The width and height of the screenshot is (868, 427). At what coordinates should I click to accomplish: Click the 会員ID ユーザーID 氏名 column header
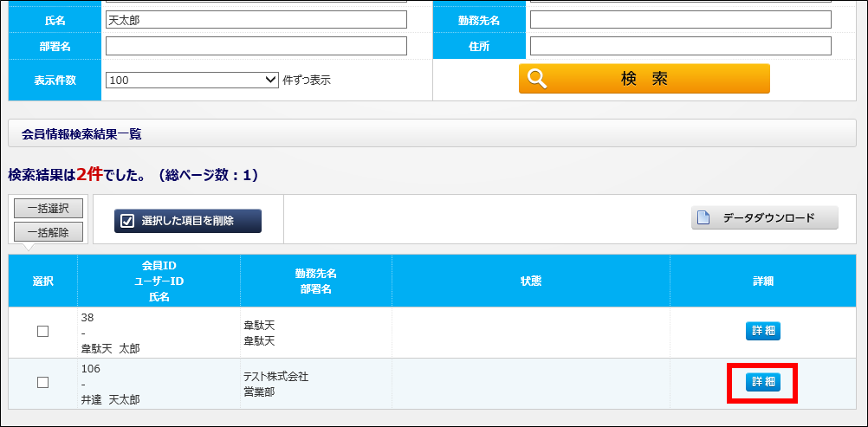[x=159, y=281]
